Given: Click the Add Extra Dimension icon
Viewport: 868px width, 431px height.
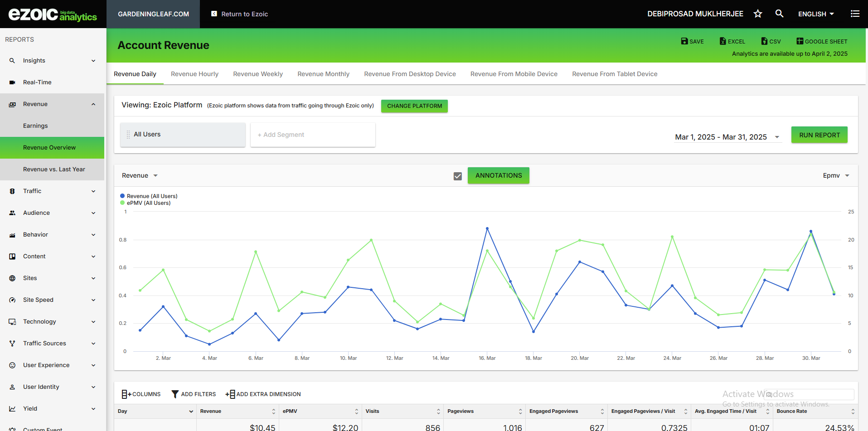Looking at the screenshot, I should (230, 394).
